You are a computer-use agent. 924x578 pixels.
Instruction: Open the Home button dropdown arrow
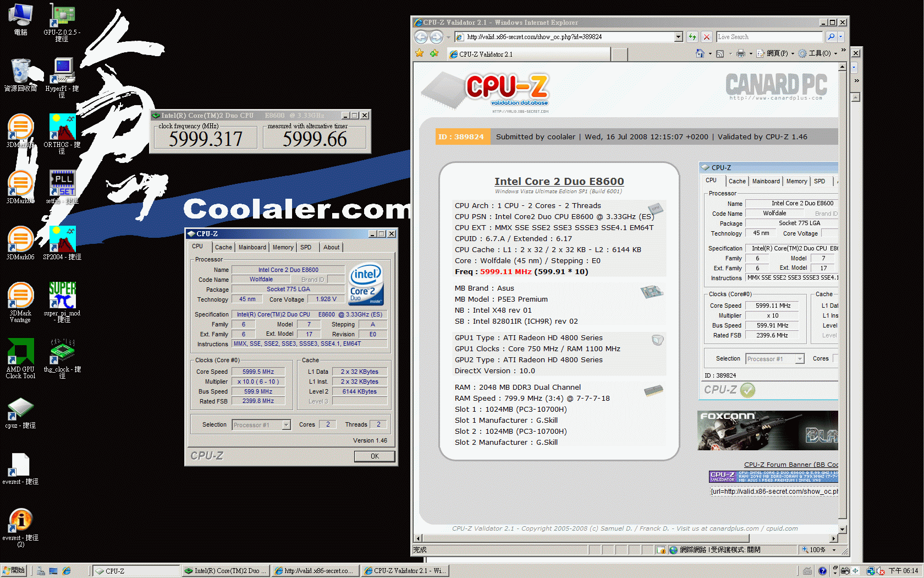tap(710, 54)
